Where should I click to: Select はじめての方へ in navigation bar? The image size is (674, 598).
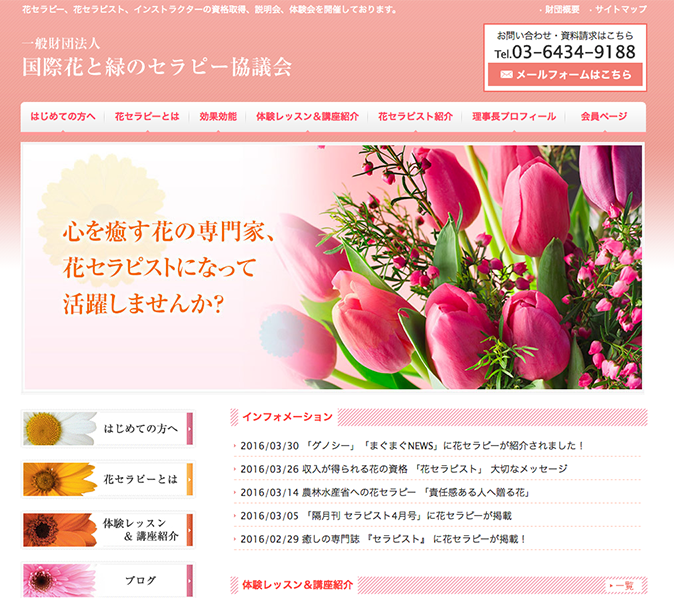click(63, 117)
